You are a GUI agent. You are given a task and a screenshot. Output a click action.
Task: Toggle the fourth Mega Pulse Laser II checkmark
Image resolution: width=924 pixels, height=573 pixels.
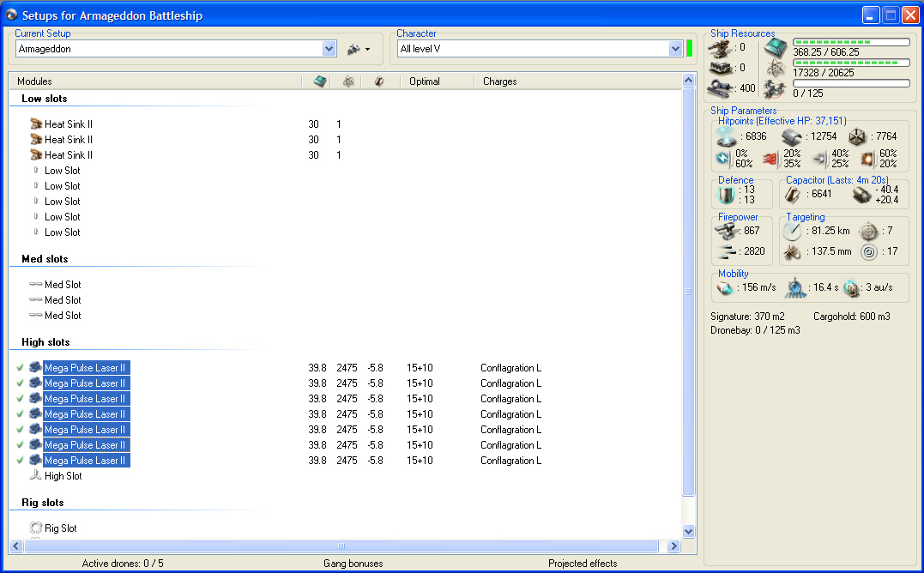click(x=20, y=414)
